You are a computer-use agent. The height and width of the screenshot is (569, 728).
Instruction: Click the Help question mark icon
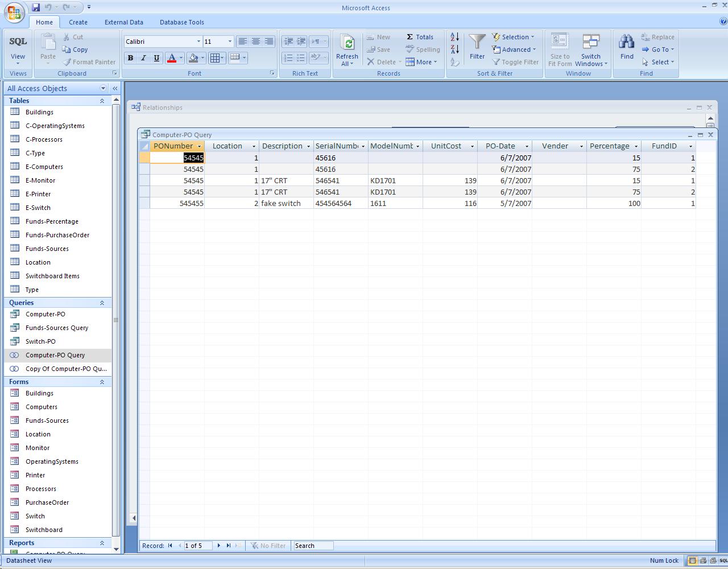723,22
